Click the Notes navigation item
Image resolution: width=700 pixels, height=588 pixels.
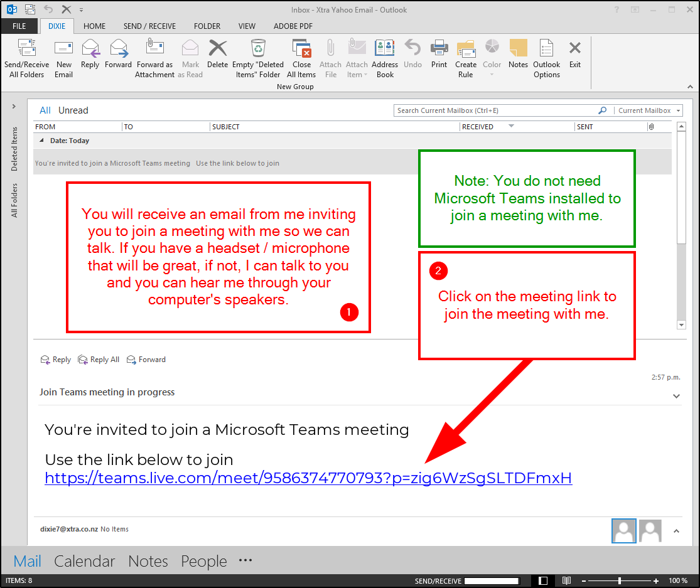[x=148, y=561]
